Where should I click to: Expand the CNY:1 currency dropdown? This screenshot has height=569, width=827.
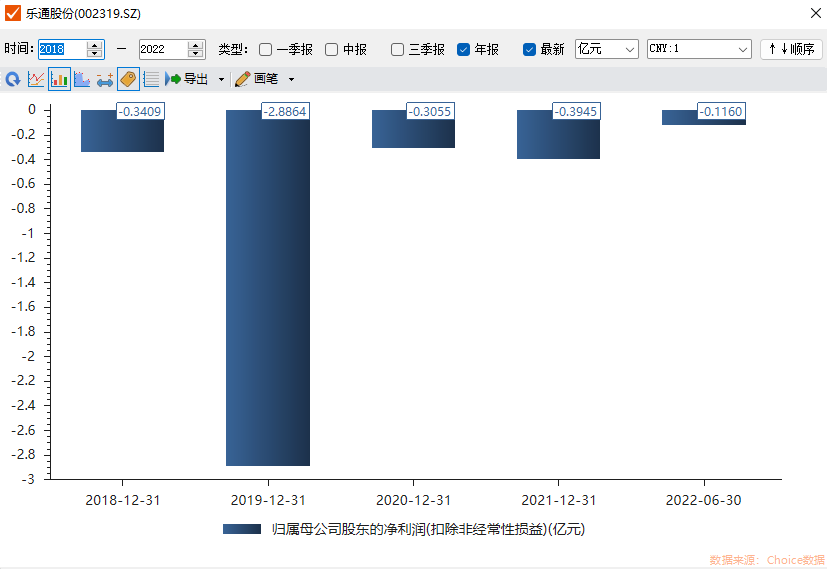click(x=698, y=49)
